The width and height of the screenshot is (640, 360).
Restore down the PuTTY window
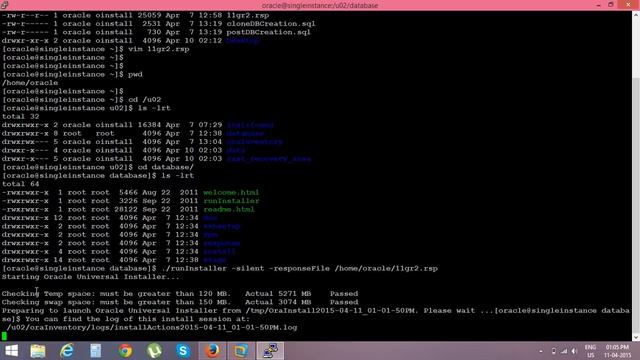pyautogui.click(x=611, y=5)
